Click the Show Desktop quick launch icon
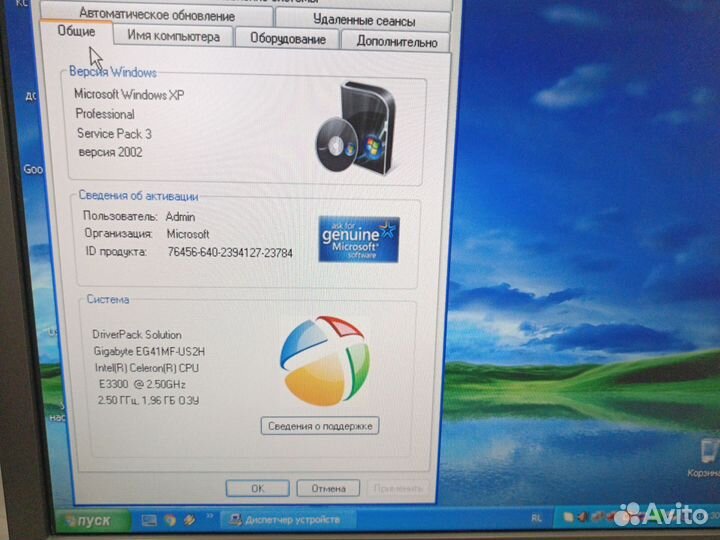This screenshot has height=540, width=720. point(149,520)
